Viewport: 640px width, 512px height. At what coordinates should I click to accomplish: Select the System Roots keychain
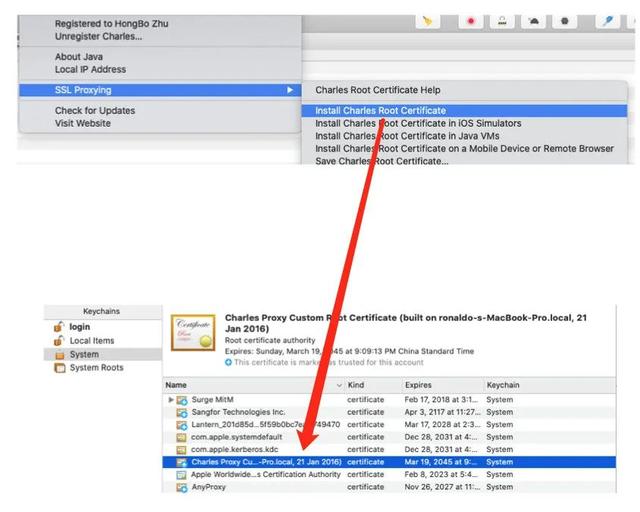coord(96,368)
